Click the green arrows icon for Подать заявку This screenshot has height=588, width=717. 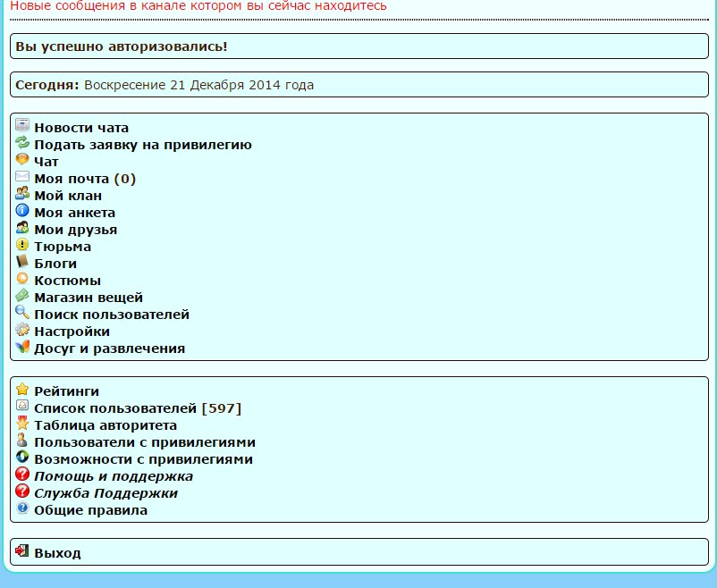22,144
